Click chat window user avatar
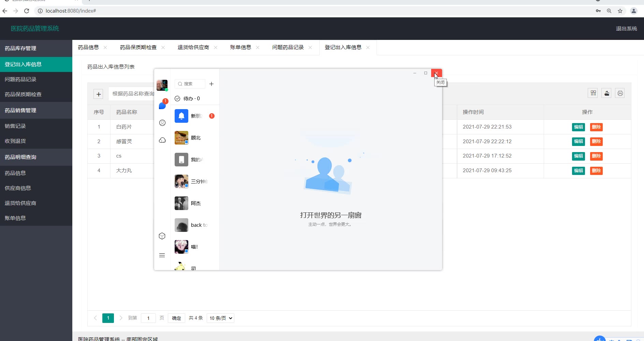The height and width of the screenshot is (341, 644). [162, 85]
